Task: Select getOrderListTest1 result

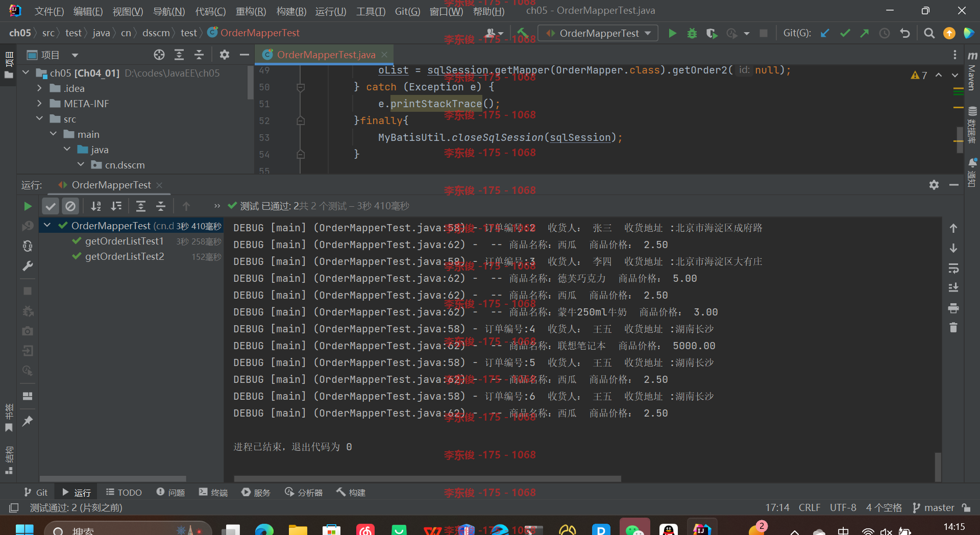Action: click(x=124, y=241)
